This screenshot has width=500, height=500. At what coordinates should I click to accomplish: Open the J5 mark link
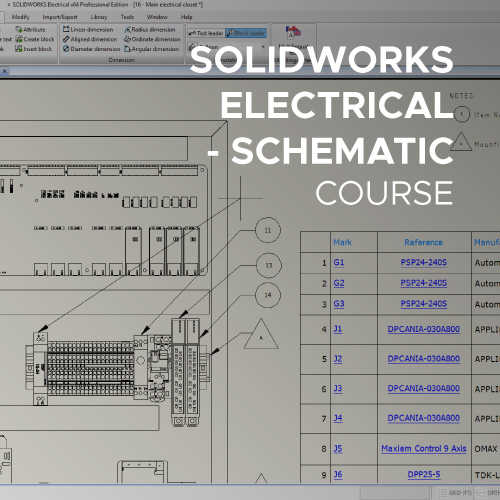(x=338, y=449)
